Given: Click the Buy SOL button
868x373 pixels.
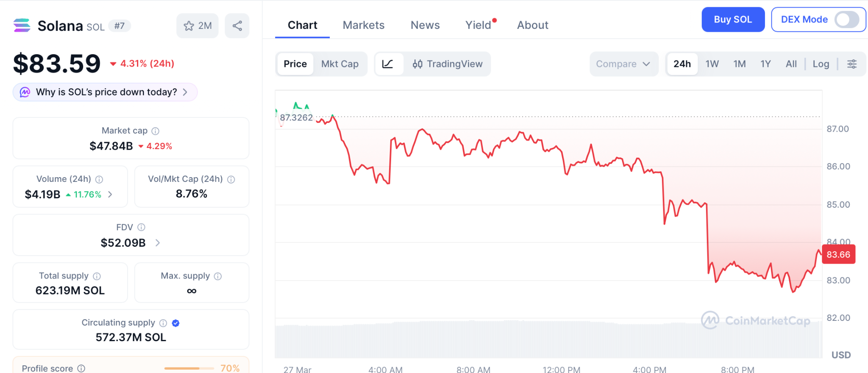Looking at the screenshot, I should tap(733, 19).
